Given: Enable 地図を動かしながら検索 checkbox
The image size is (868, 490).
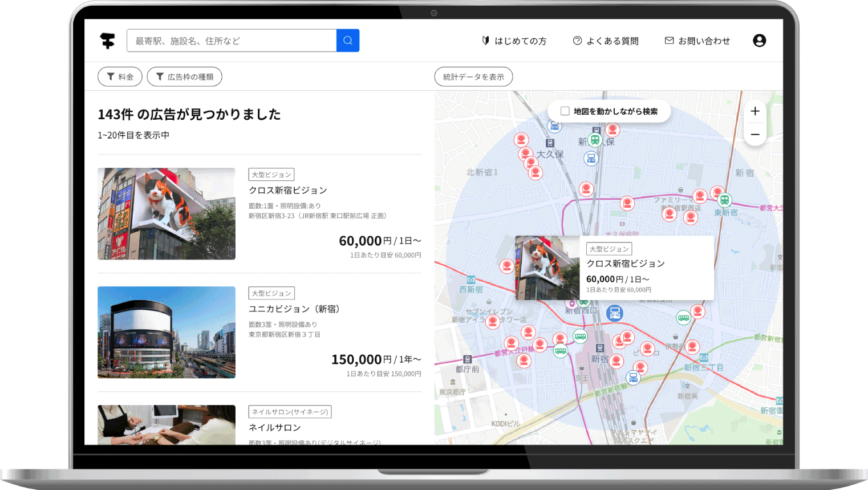Looking at the screenshot, I should coord(565,111).
